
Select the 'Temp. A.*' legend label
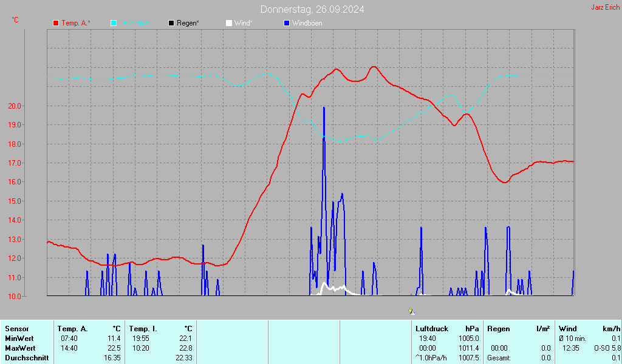[76, 23]
